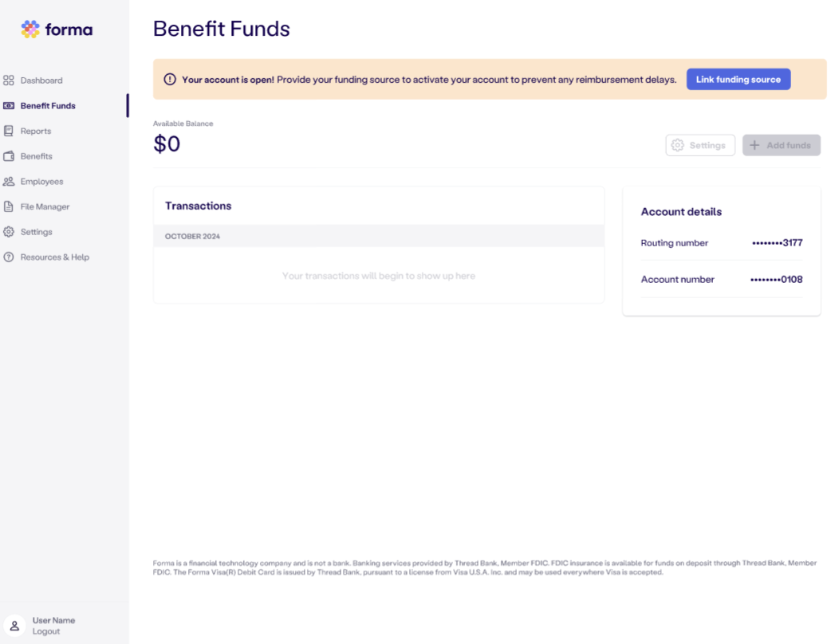
Task: Click the Add funds button
Action: coord(782,145)
